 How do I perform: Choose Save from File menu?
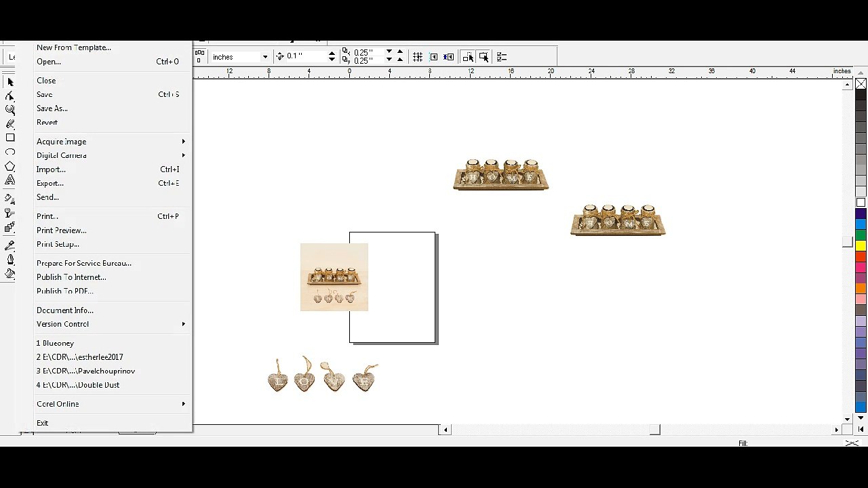pyautogui.click(x=111, y=94)
